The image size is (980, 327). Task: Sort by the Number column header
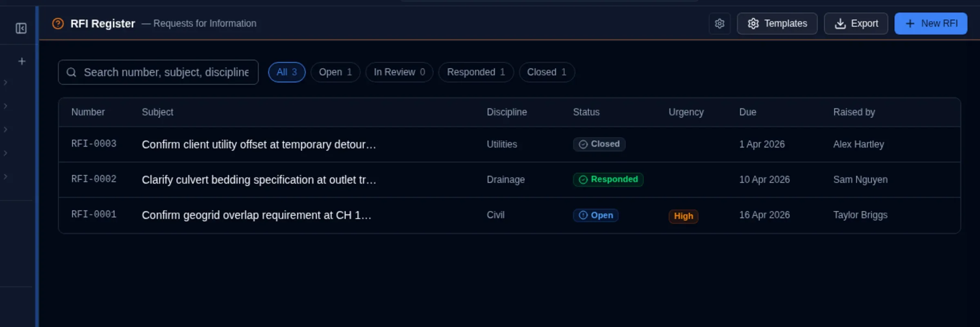tap(88, 112)
